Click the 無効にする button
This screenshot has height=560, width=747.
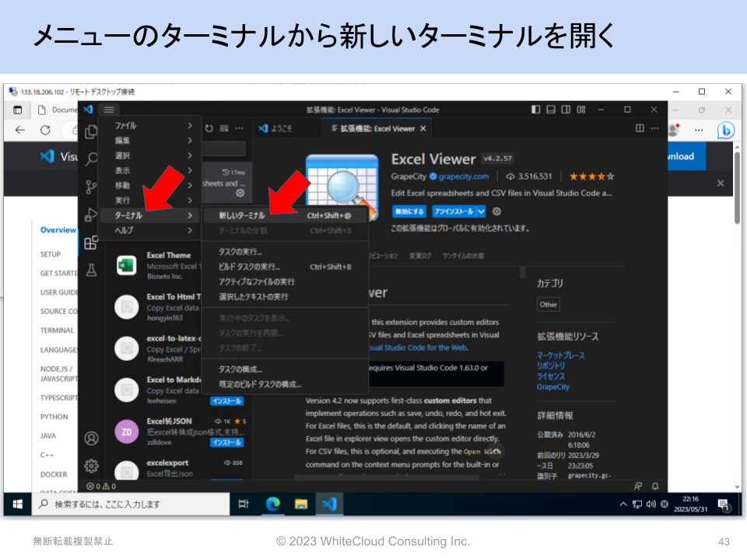click(409, 212)
